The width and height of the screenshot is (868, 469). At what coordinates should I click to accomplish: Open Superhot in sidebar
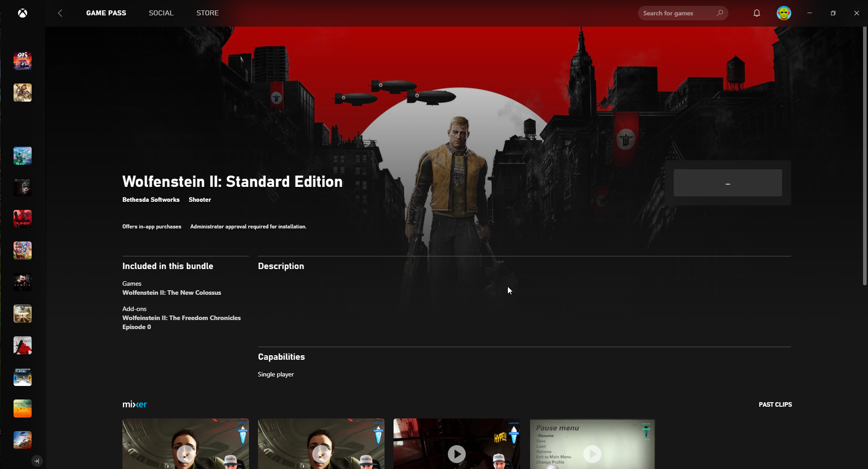tap(23, 345)
